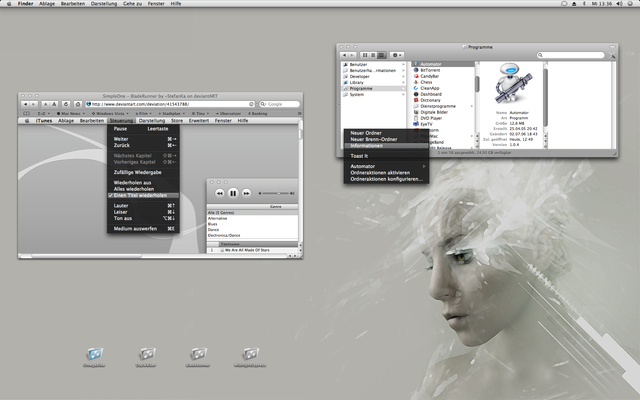Skip ahead with the iTunes fast-forward button

pyautogui.click(x=246, y=193)
